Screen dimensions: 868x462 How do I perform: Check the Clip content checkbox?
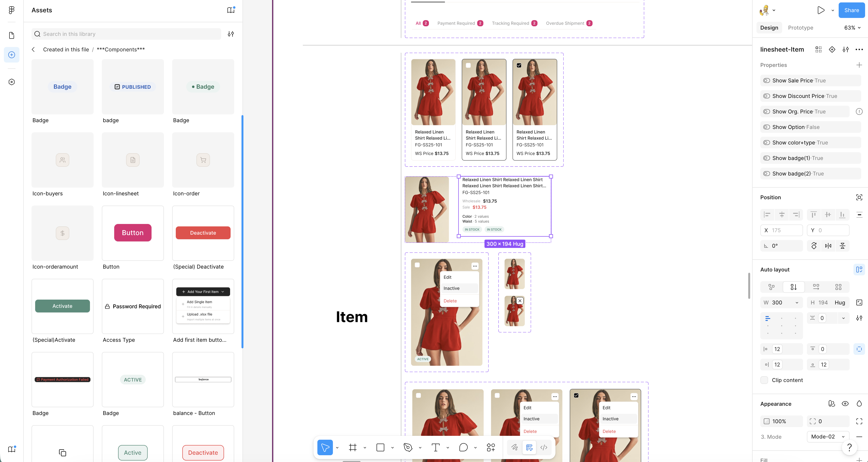point(764,380)
